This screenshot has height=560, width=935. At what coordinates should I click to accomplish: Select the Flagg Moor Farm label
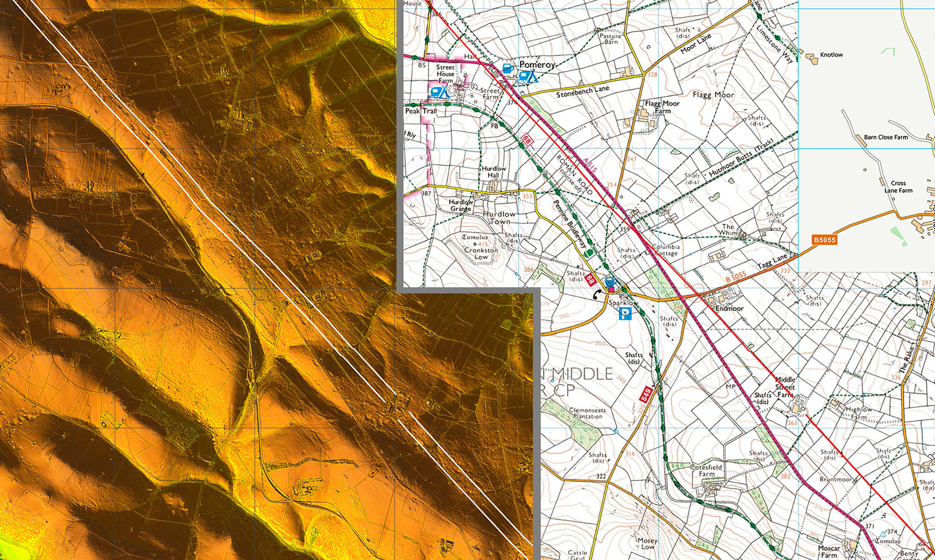[x=662, y=107]
